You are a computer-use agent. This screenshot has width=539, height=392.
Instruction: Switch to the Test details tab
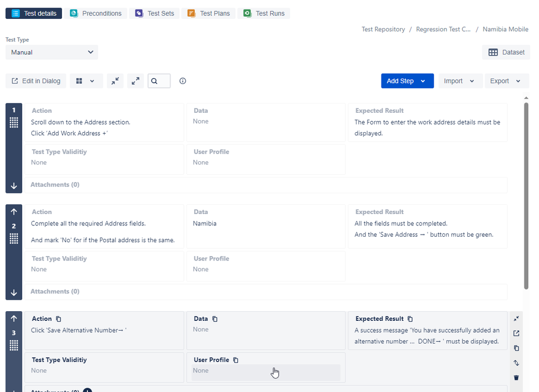[x=33, y=13]
